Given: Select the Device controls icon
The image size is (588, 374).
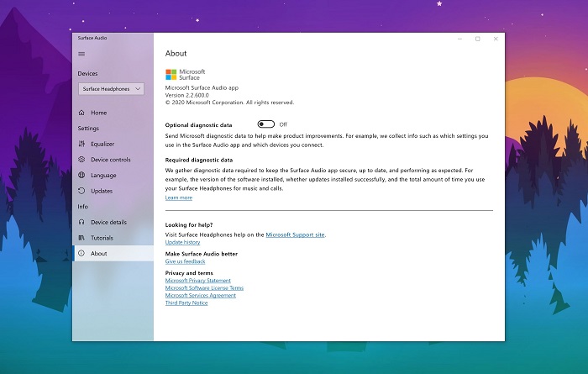Looking at the screenshot, I should tap(81, 160).
